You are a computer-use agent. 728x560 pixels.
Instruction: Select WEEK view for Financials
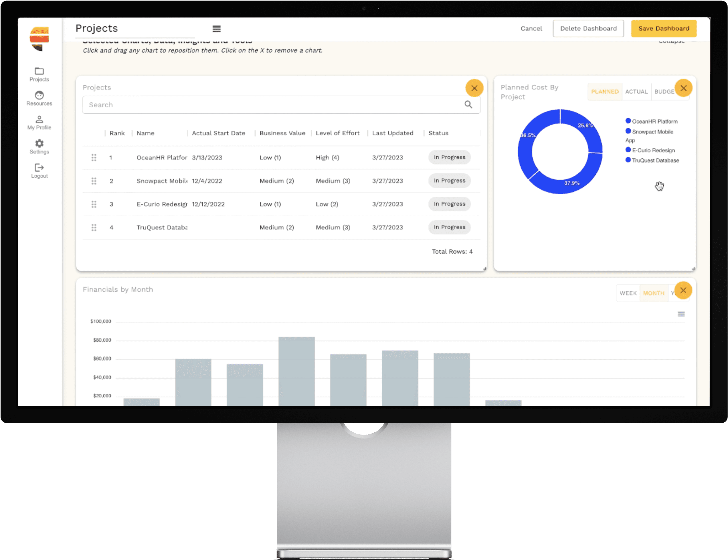coord(628,293)
